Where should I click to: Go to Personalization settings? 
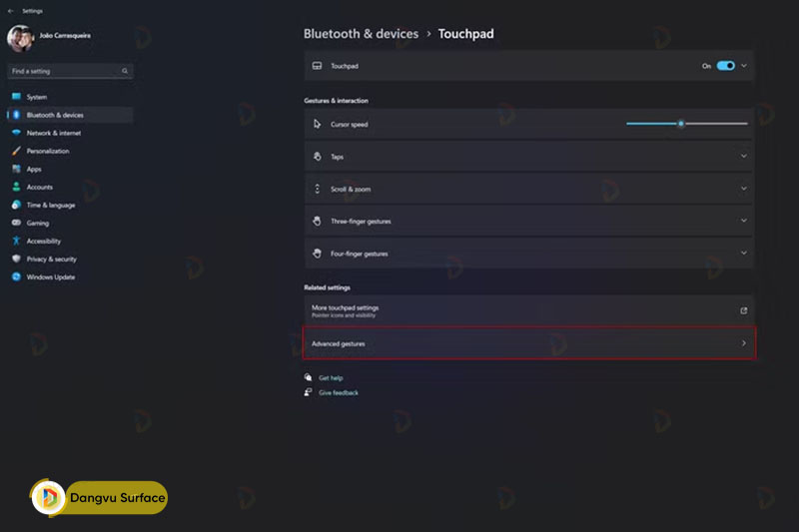tap(48, 151)
